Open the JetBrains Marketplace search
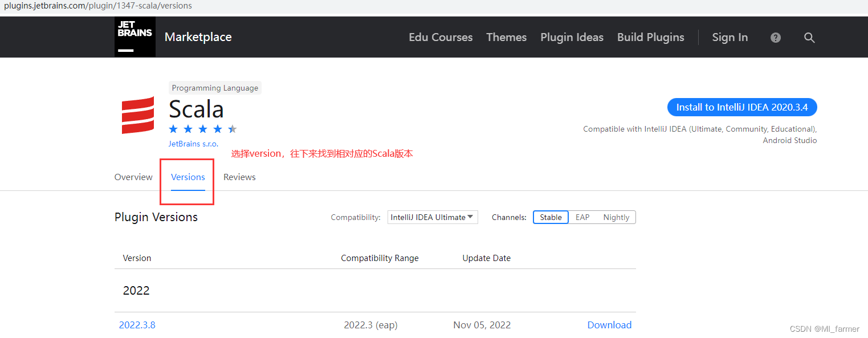Image resolution: width=868 pixels, height=338 pixels. (x=809, y=38)
